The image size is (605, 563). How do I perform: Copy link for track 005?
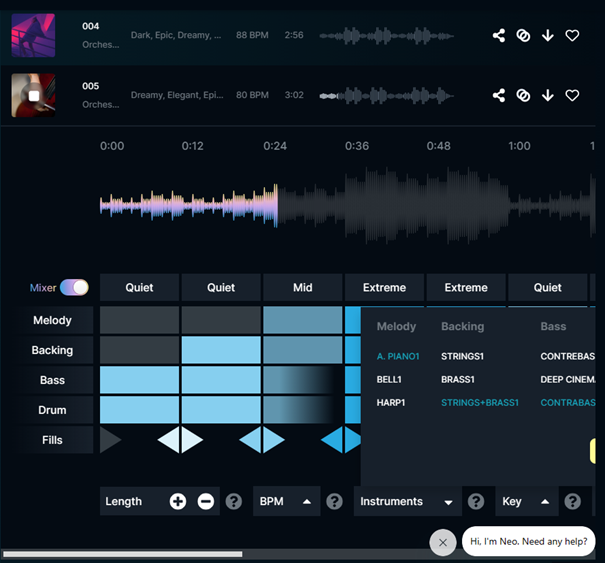coord(523,96)
